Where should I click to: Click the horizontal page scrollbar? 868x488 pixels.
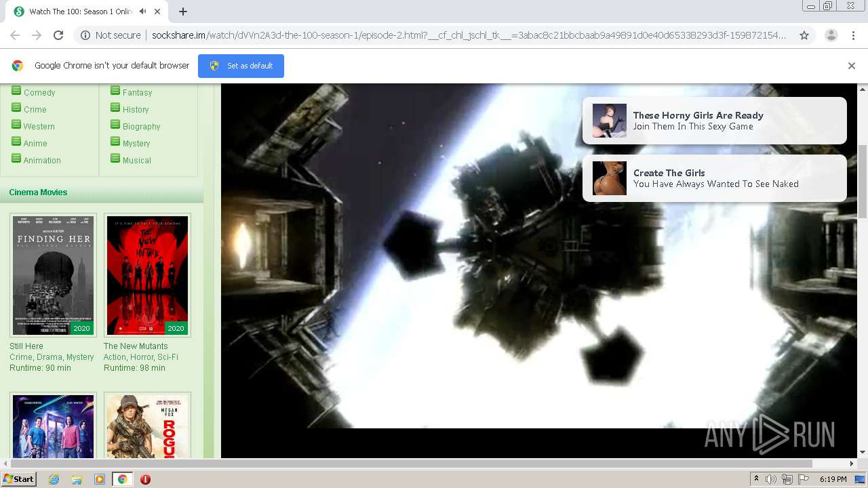tap(411, 464)
